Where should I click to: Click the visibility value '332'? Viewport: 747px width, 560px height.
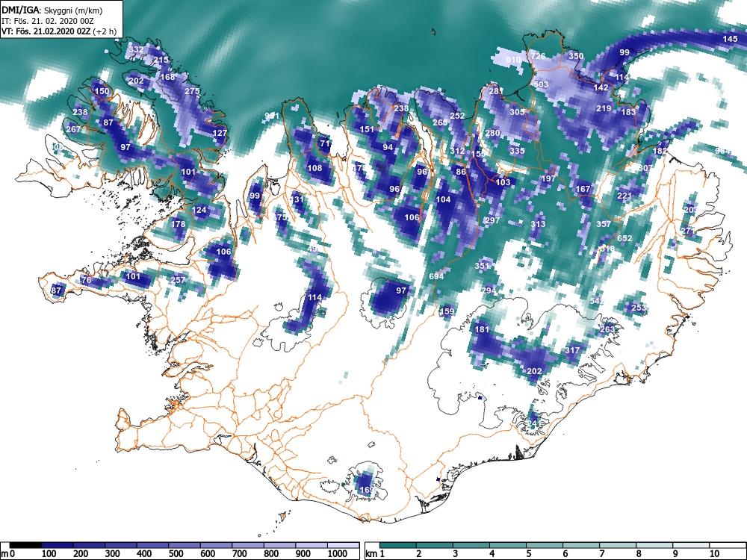coord(136,49)
